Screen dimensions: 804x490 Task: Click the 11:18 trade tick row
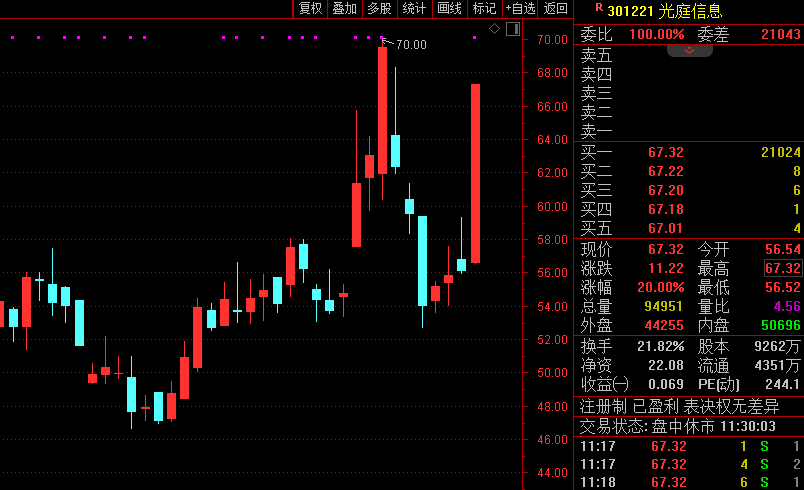pyautogui.click(x=689, y=482)
